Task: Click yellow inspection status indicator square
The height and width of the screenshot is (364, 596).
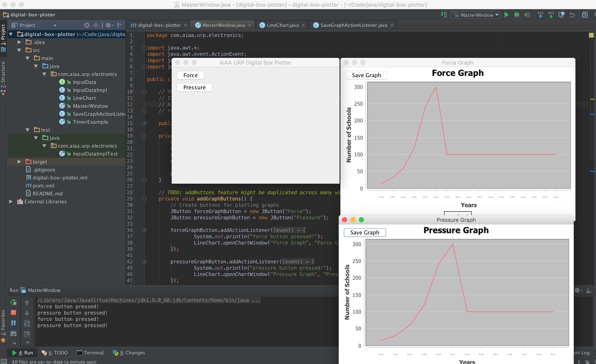Action: [591, 35]
